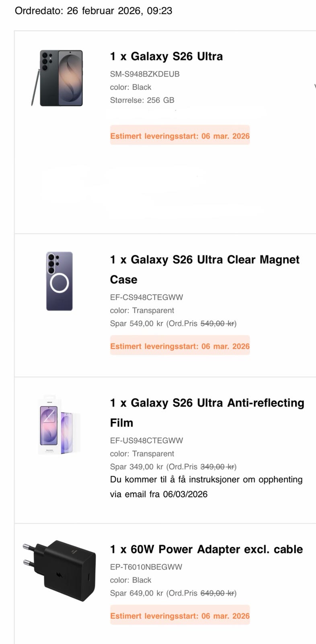
Task: Click the Galaxy S26 Ultra phone thumbnail
Action: pyautogui.click(x=58, y=78)
